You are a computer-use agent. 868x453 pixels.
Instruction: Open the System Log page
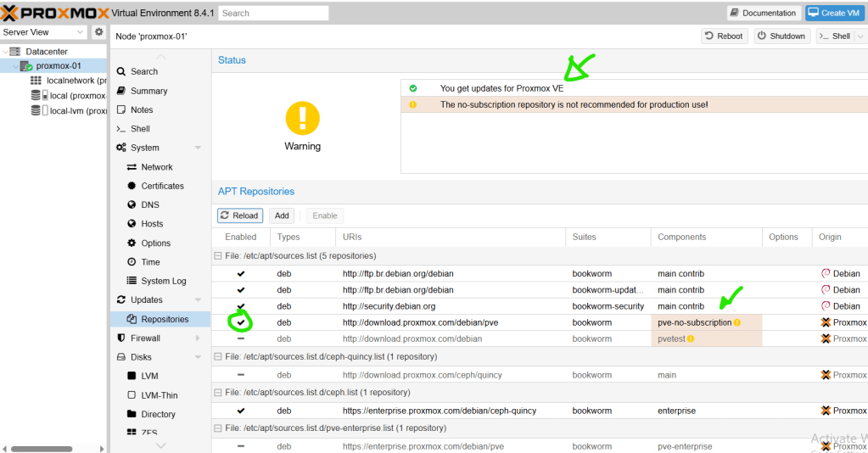tap(163, 281)
